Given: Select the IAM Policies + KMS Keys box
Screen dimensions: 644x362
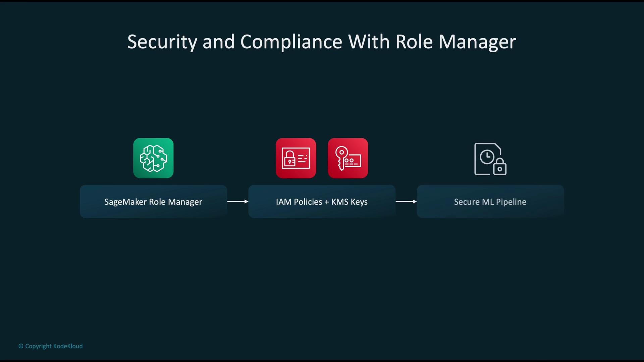Looking at the screenshot, I should coord(322,201).
